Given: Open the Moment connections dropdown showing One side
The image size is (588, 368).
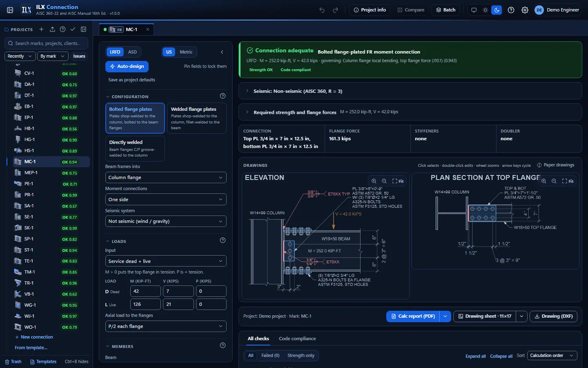Looking at the screenshot, I should (x=166, y=200).
